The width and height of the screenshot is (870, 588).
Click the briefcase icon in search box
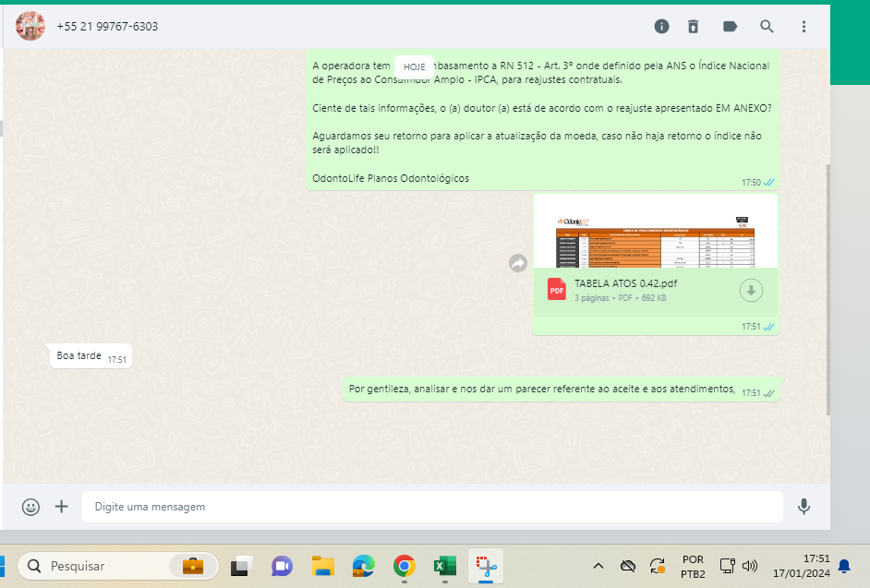click(x=192, y=566)
